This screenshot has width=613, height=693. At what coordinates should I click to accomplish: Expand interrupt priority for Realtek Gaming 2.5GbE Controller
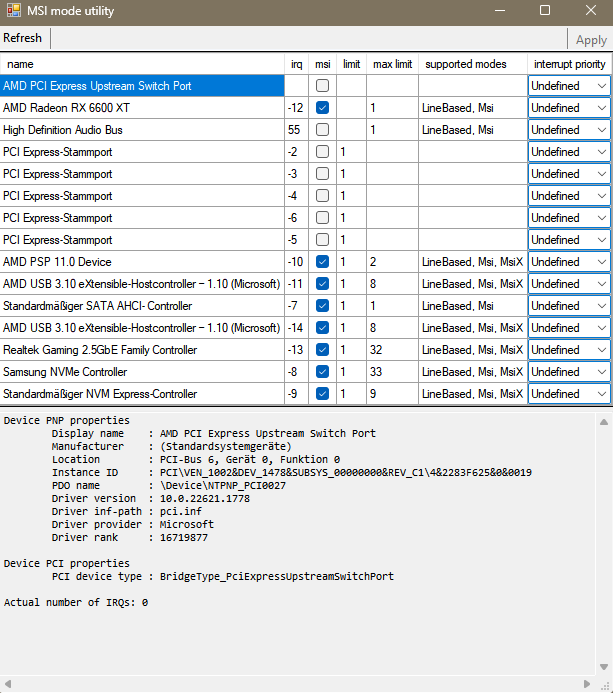[x=570, y=350]
